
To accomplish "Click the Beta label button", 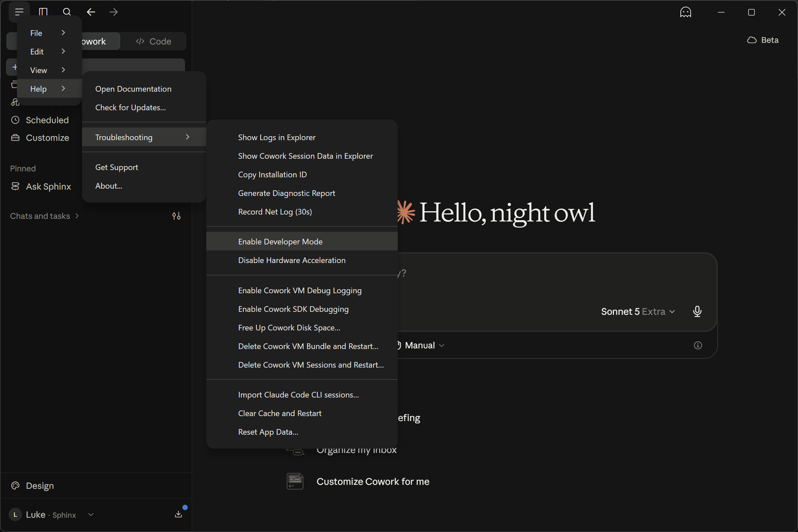I will point(763,40).
